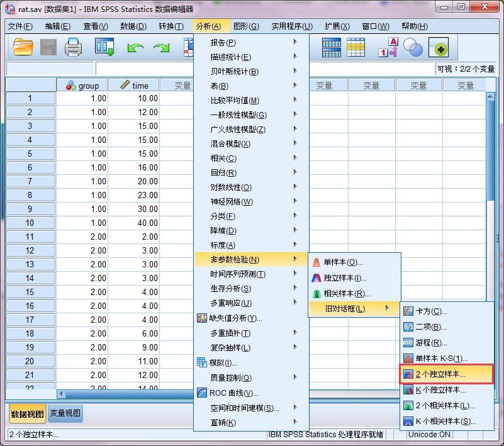This screenshot has height=446, width=504.
Task: Open the 帮助(H) menu
Action: click(415, 26)
